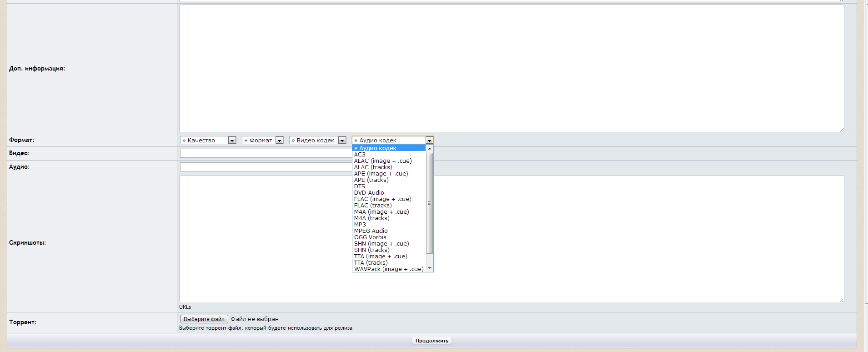868x352 pixels.
Task: Pick M4A (image + .cue) option
Action: tap(389, 212)
